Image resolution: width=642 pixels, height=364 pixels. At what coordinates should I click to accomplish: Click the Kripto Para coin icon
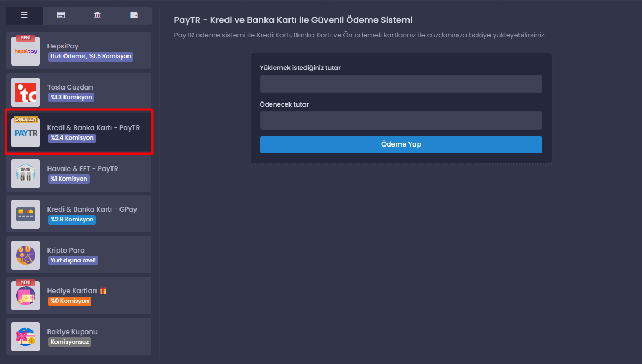pos(26,255)
